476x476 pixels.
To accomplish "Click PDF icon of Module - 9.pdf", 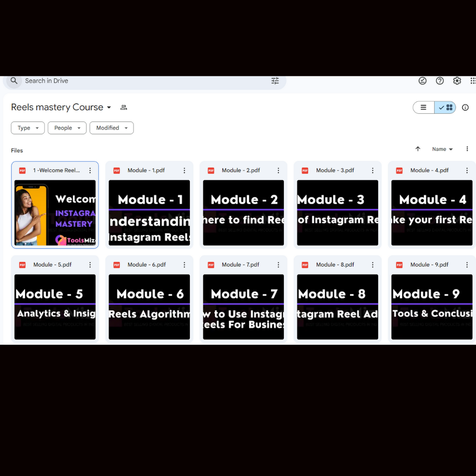I will (399, 265).
